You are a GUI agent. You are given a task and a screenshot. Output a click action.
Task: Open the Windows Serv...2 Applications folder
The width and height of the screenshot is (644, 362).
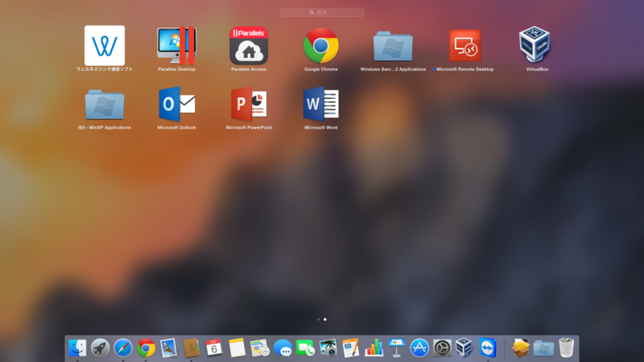point(393,46)
